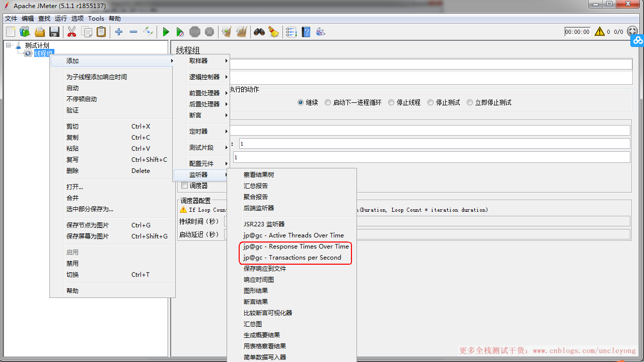Image resolution: width=644 pixels, height=362 pixels.
Task: Toggle the 调度器 checkbox
Action: click(x=184, y=186)
